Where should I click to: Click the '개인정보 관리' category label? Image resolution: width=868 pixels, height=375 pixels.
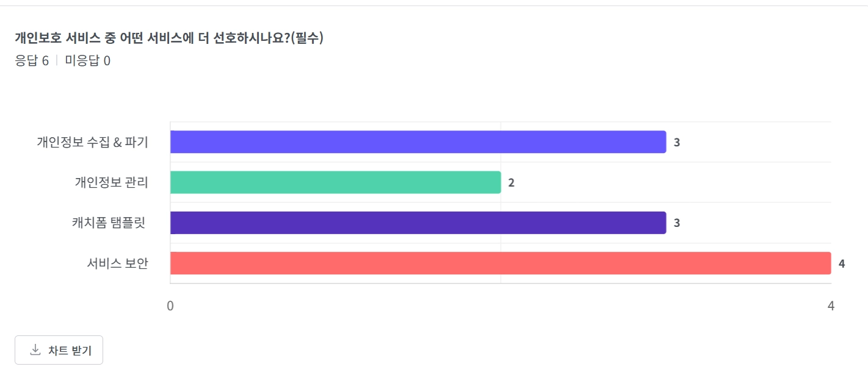(x=111, y=182)
